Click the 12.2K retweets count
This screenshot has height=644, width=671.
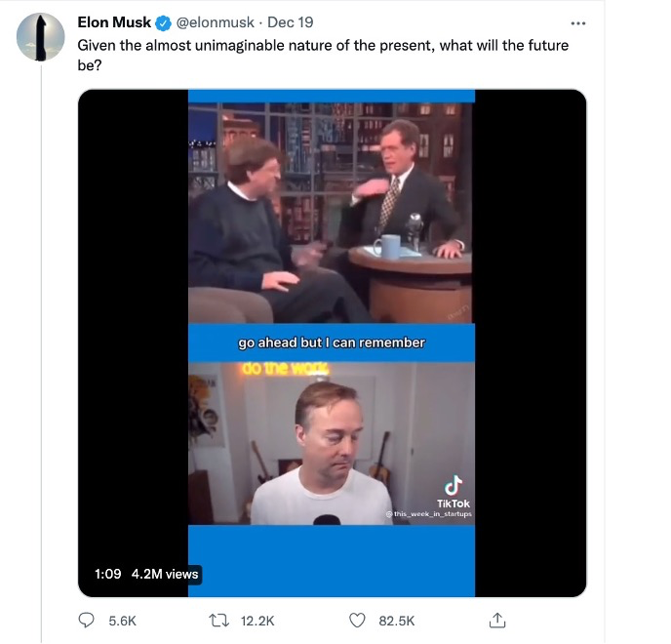click(x=257, y=621)
